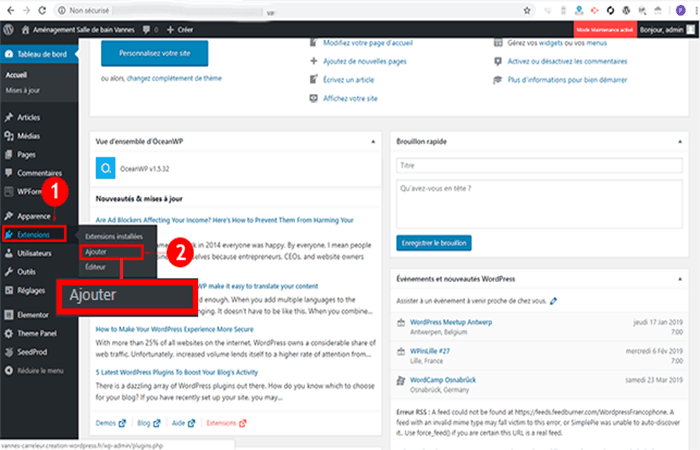The image size is (700, 450).
Task: Open site Aménagement Salle de bain Vannes
Action: [x=78, y=29]
